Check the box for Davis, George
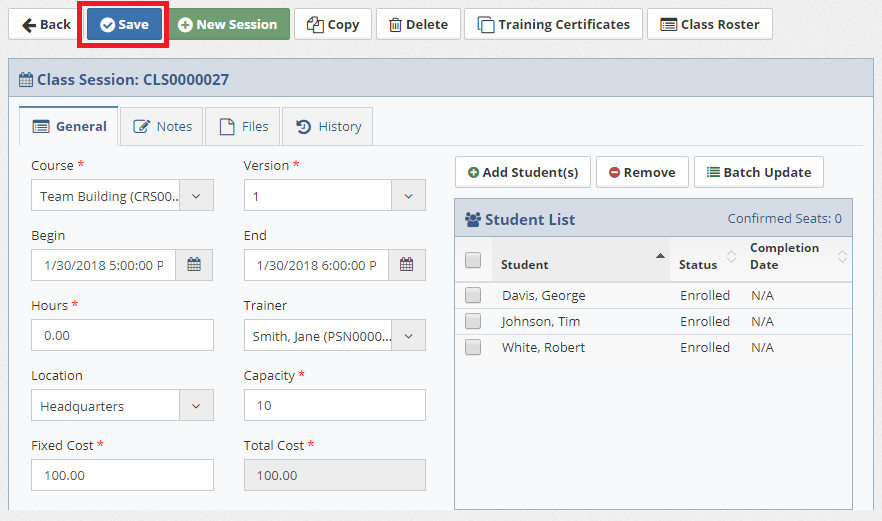This screenshot has width=882, height=521. (473, 295)
